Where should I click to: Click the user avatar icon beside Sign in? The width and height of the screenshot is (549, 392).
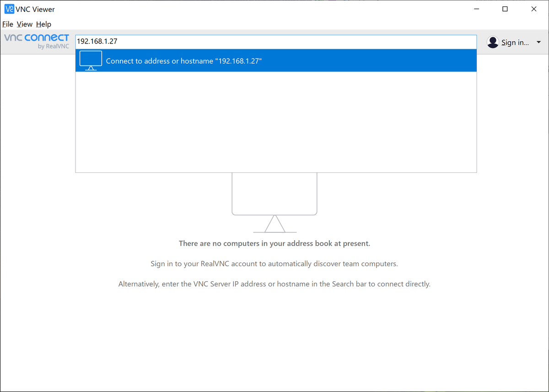(493, 42)
